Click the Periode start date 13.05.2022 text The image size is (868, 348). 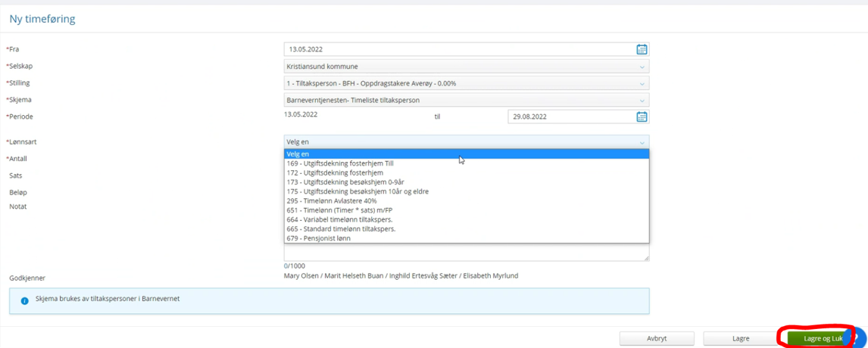(301, 114)
